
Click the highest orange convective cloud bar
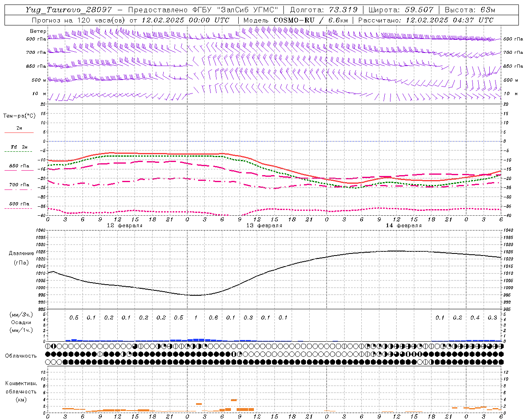click(234, 400)
